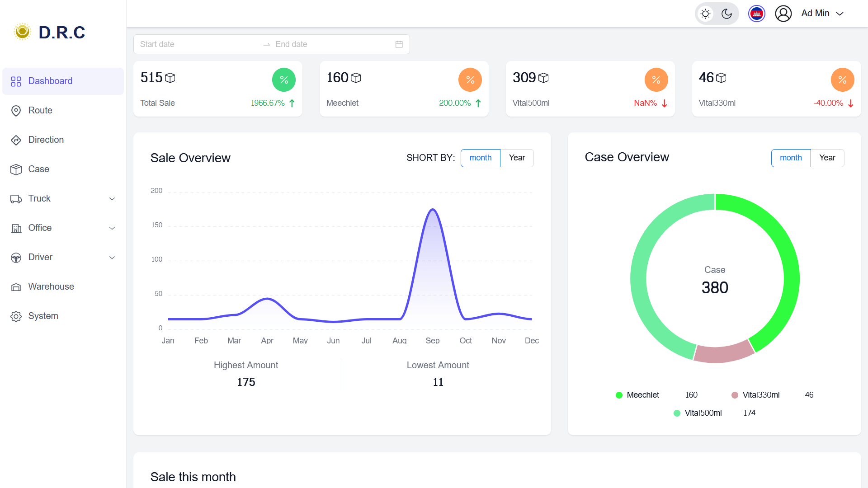This screenshot has width=868, height=488.
Task: Open System settings gear in sidebar
Action: coord(16,316)
